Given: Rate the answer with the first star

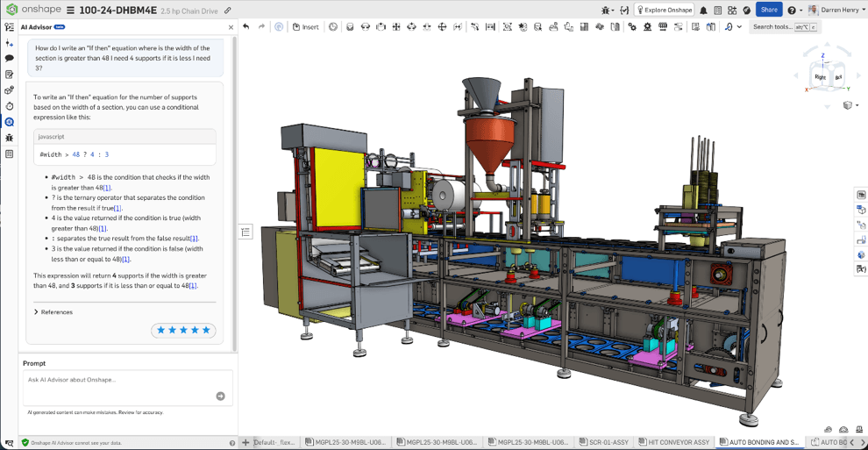Looking at the screenshot, I should tap(161, 330).
